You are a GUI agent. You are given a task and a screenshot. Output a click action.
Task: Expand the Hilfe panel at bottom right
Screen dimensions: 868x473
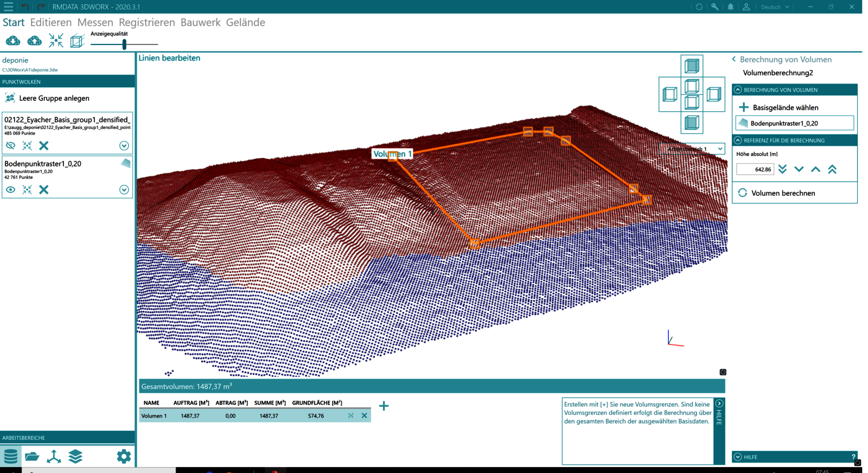[738, 457]
